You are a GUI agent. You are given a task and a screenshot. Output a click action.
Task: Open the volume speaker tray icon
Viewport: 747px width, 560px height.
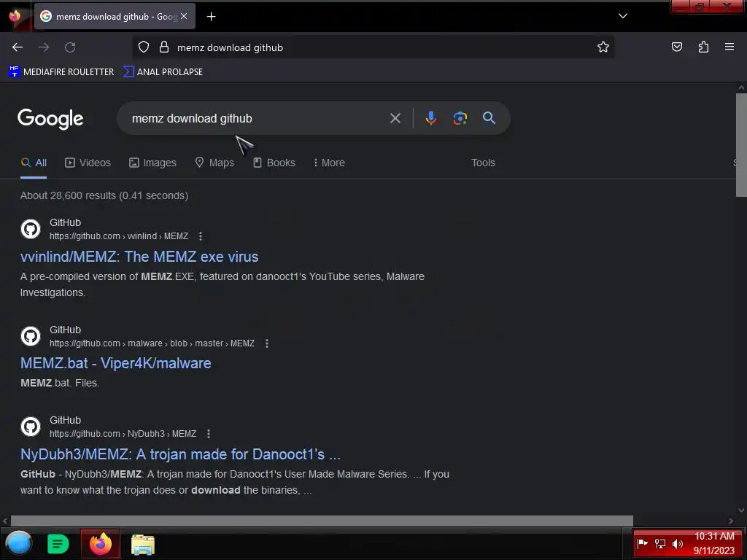pos(678,543)
